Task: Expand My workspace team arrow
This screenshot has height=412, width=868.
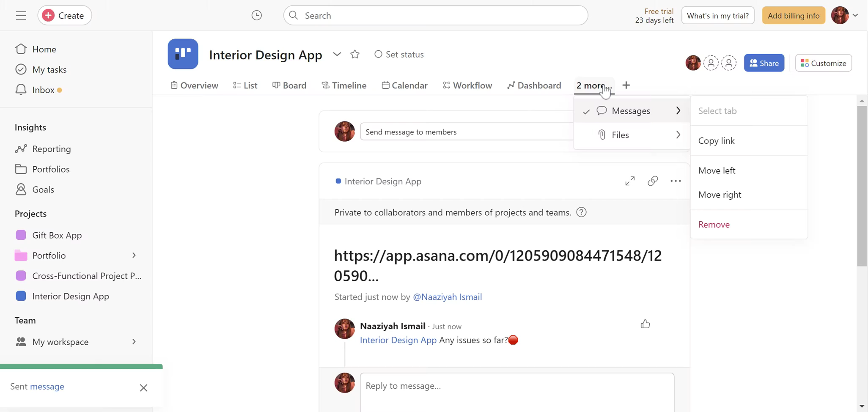Action: [x=134, y=342]
